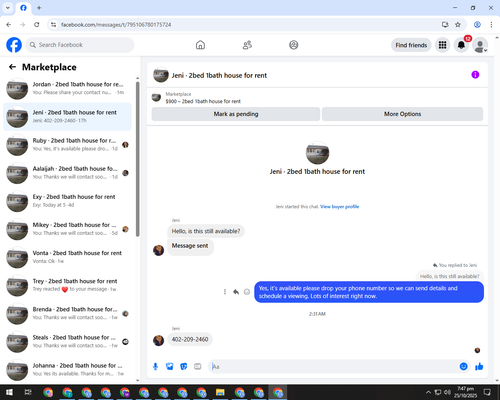This screenshot has height=400, width=500.
Task: Open Jordan's conversation about house for rent
Action: (x=68, y=88)
